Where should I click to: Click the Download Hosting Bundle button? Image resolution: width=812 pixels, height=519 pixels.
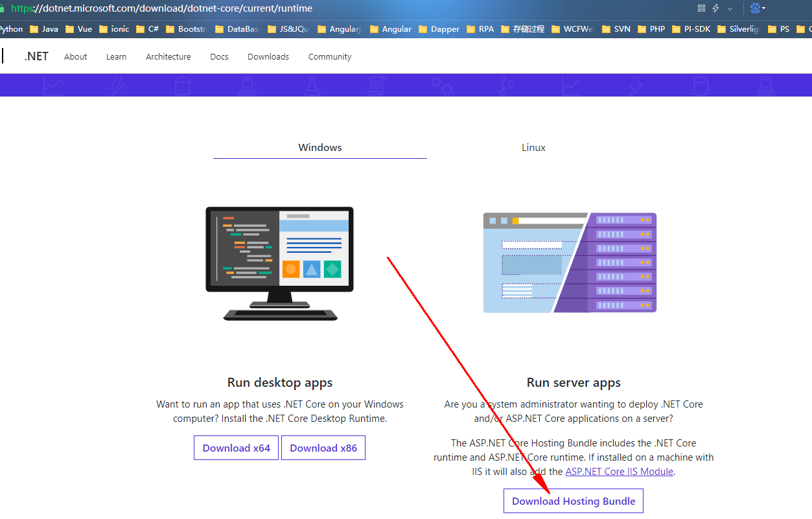point(574,501)
